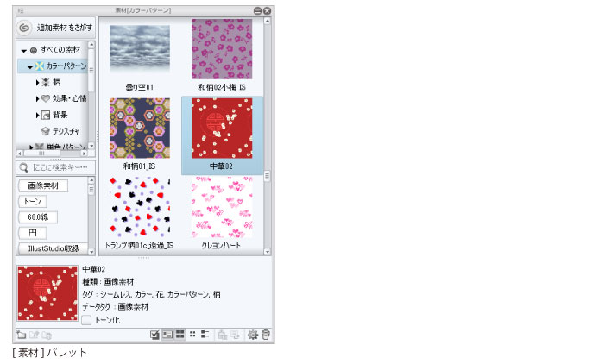This screenshot has height=364, width=599.
Task: Toggle the 画像素材 tag filter
Action: 43,186
